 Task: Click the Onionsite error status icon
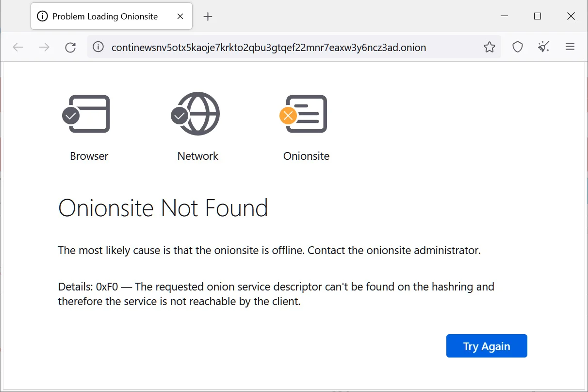point(303,114)
